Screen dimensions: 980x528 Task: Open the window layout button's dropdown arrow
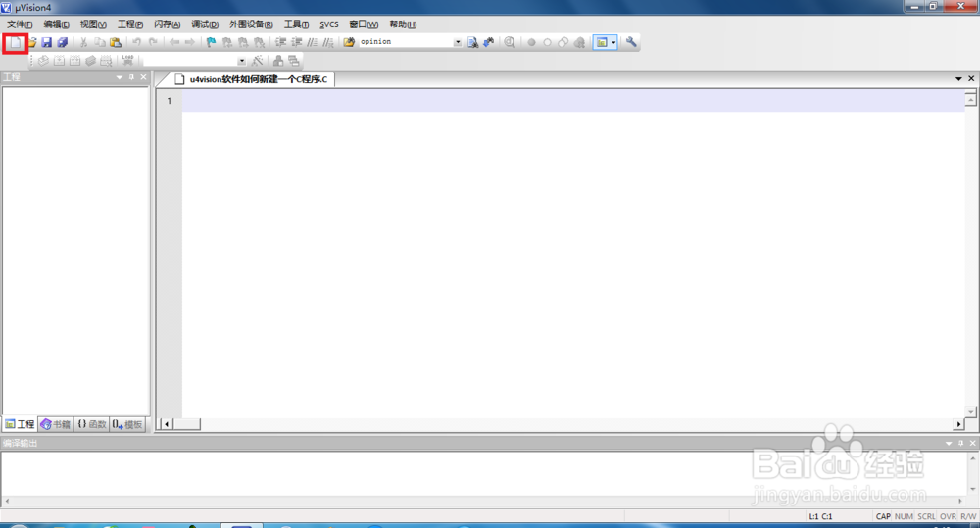[613, 42]
